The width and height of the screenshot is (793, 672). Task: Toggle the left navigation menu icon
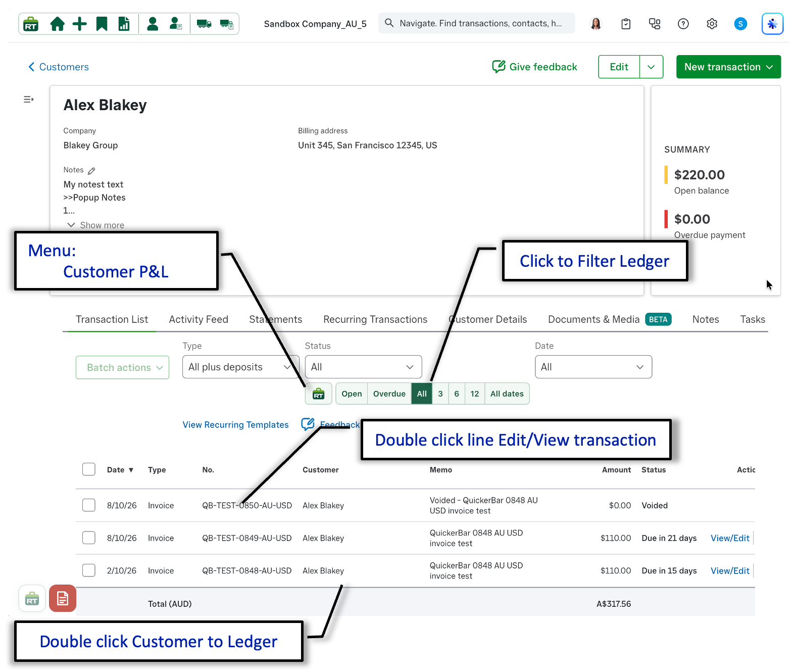[29, 100]
